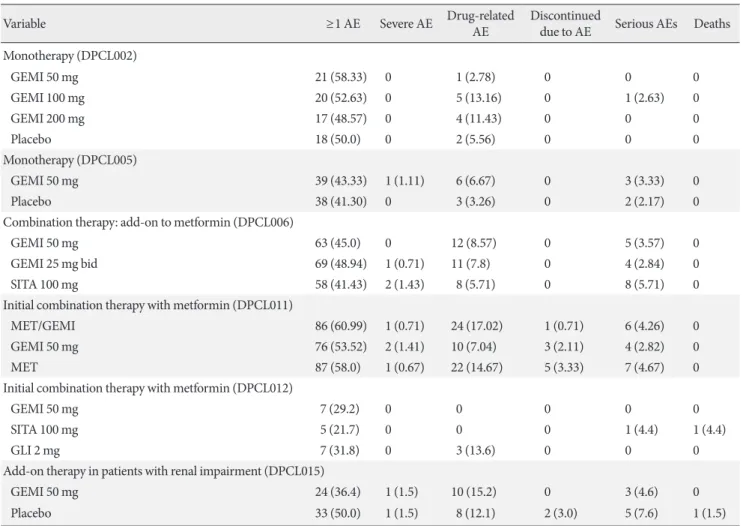
Task: Select the drug-related value "8 (12.1)"
Action: pos(475,513)
